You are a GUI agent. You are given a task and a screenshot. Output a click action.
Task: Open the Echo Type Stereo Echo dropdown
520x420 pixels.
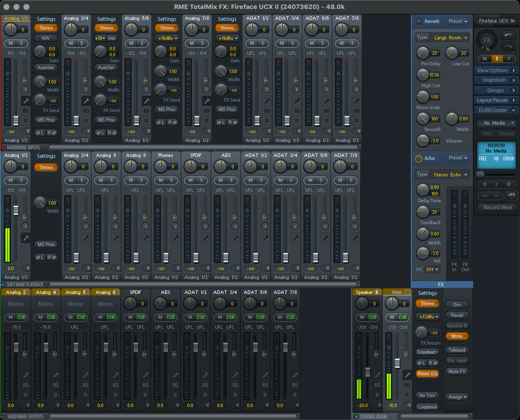click(450, 175)
